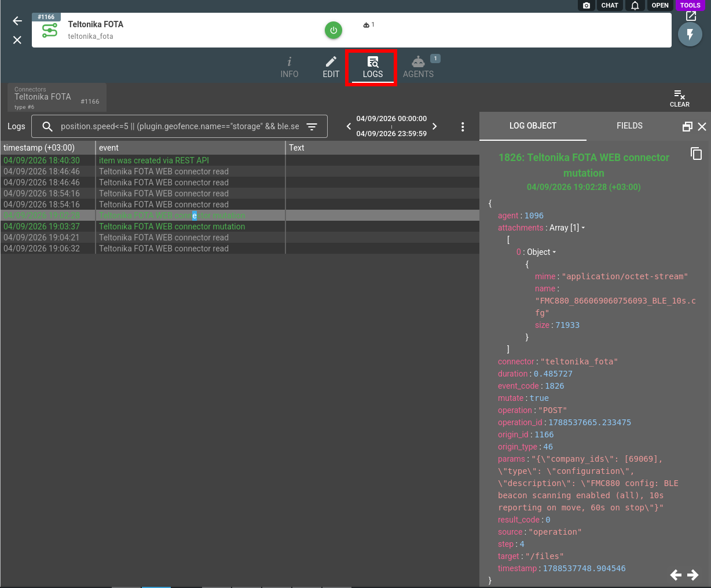Switch to the EDIT tab
This screenshot has width=711, height=588.
pos(331,67)
